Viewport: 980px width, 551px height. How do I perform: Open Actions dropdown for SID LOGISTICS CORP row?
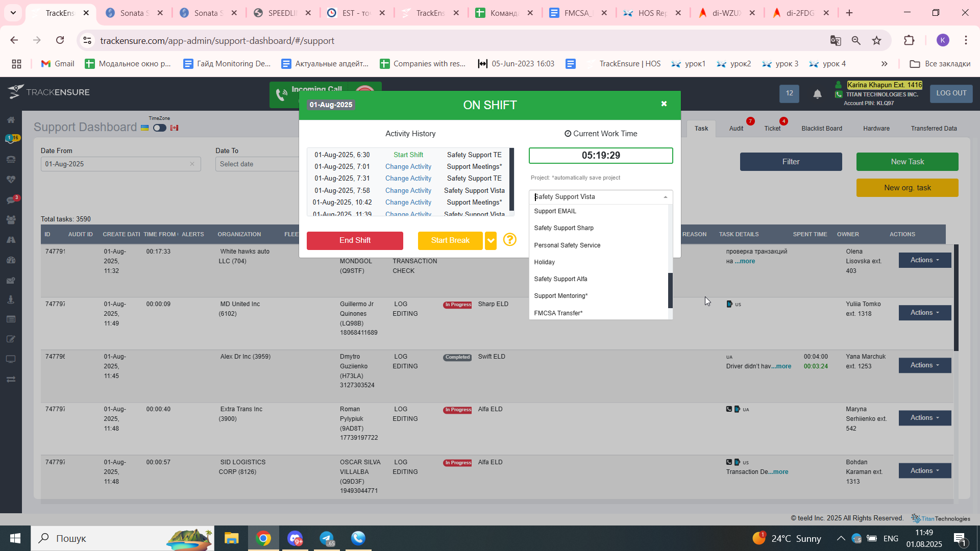pyautogui.click(x=925, y=471)
